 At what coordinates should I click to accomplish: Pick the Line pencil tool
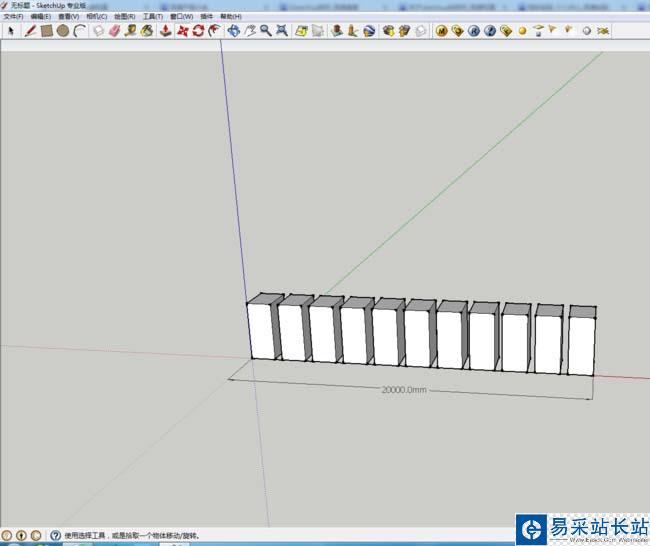pyautogui.click(x=30, y=31)
